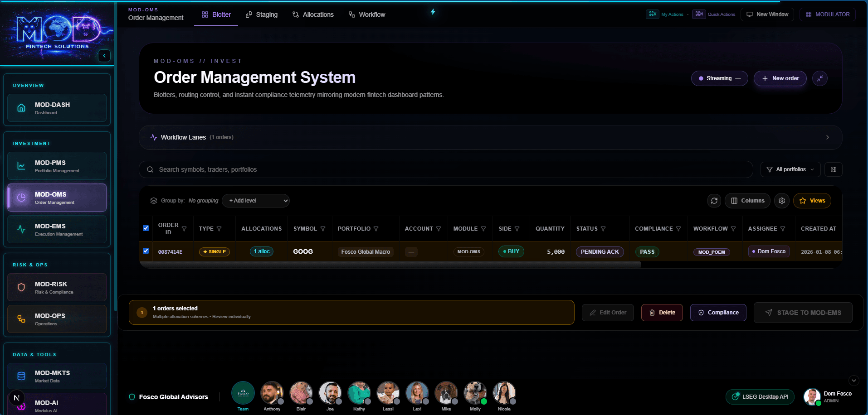Open blotter table settings gear

pos(781,200)
